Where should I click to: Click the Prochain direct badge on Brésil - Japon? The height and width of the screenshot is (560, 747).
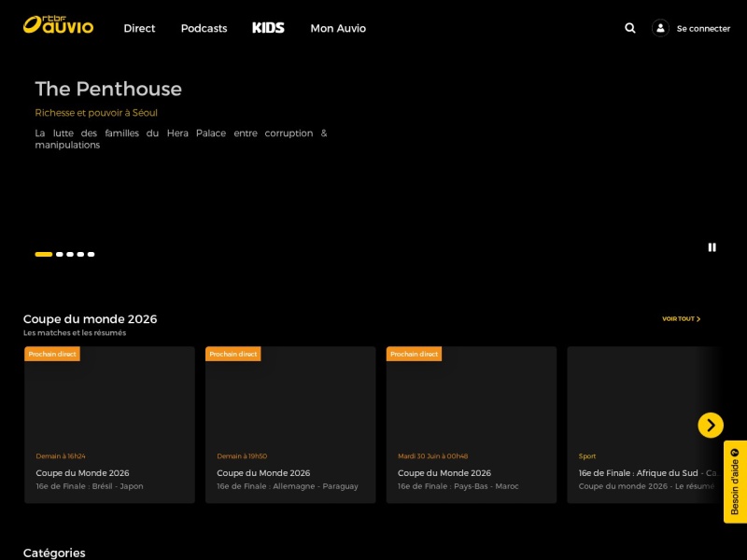click(x=52, y=354)
